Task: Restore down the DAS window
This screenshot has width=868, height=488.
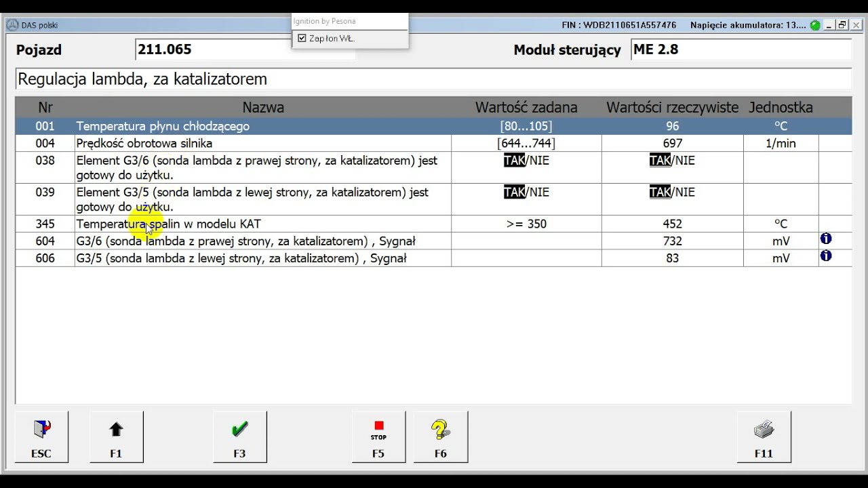Action: coord(843,25)
